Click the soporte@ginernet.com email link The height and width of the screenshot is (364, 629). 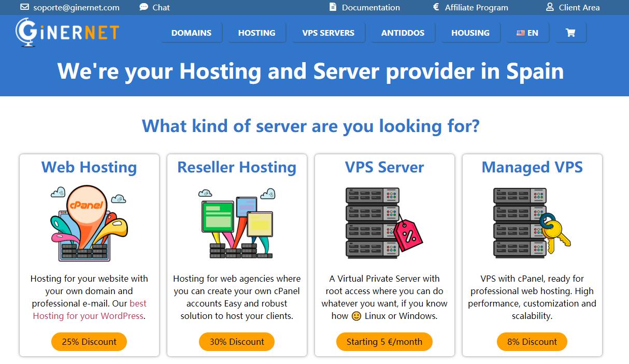pos(76,8)
